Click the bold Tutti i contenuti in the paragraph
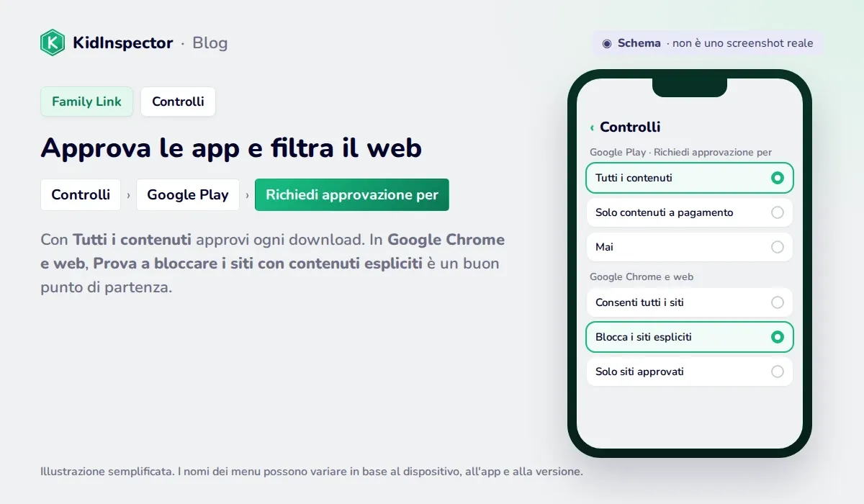Image resolution: width=864 pixels, height=504 pixels. pyautogui.click(x=132, y=240)
